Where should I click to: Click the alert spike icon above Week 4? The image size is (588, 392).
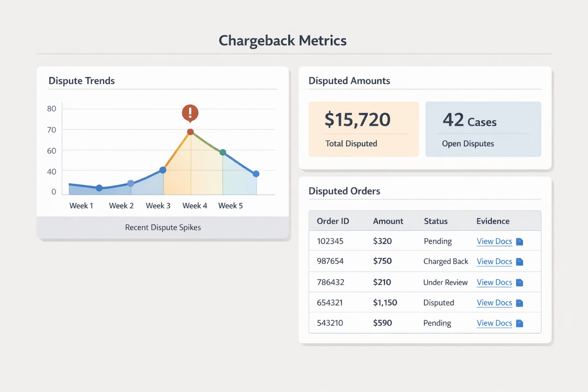point(189,112)
